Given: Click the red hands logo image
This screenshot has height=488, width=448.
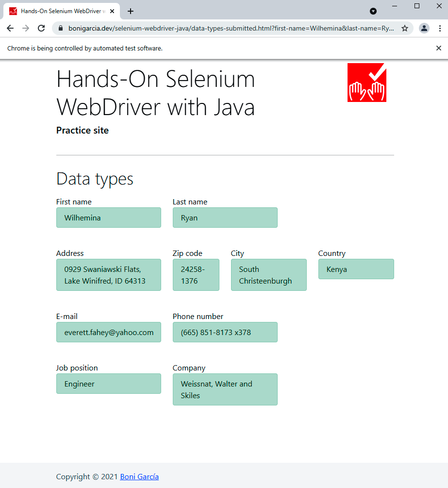Looking at the screenshot, I should (x=366, y=83).
